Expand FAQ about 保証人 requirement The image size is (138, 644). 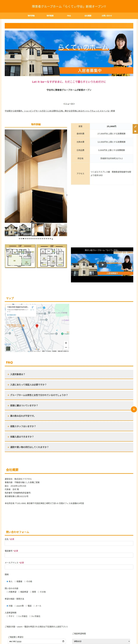tap(69, 385)
